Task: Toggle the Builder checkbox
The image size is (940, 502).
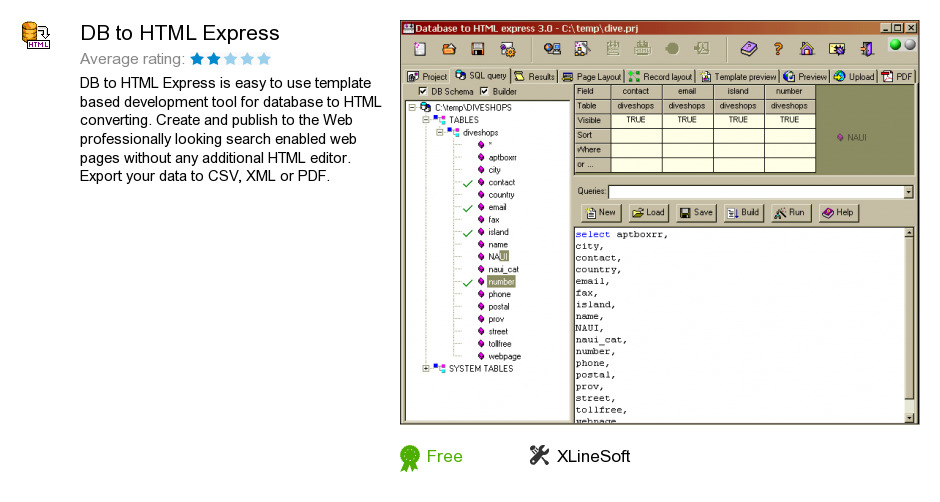Action: (484, 91)
